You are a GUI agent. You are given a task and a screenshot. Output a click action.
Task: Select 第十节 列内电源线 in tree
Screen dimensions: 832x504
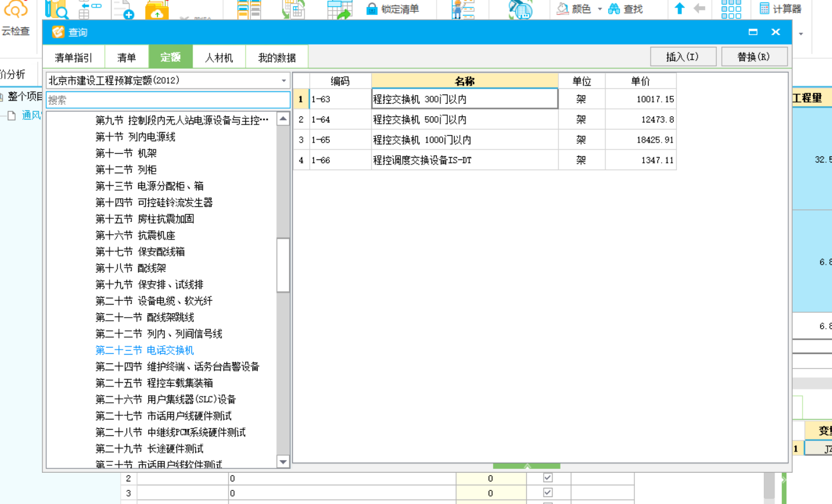pos(135,136)
